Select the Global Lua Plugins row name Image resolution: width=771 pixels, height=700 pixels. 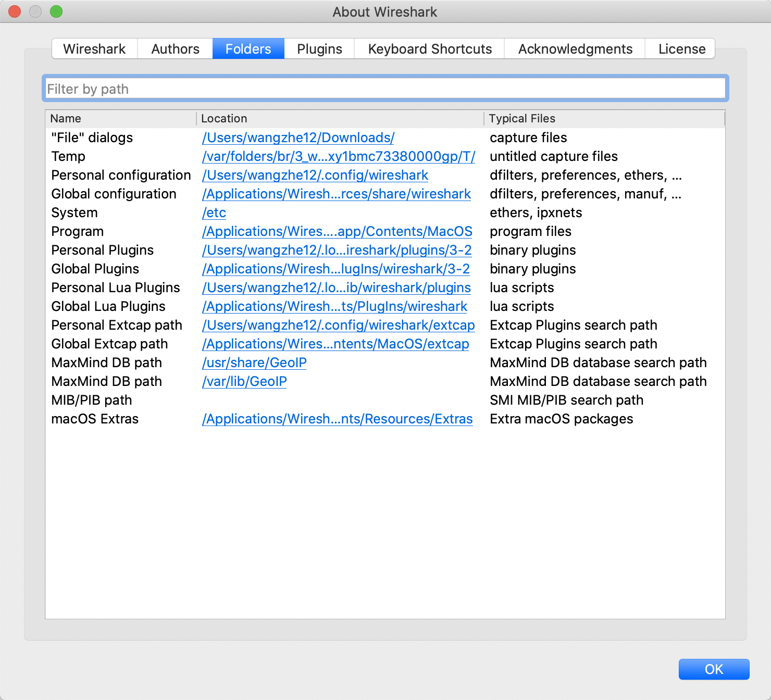coord(108,306)
